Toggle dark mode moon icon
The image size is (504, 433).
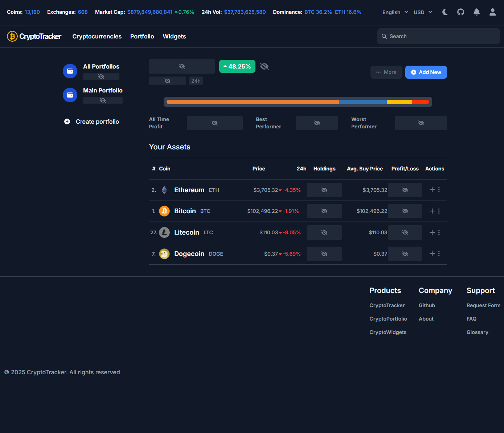click(445, 12)
